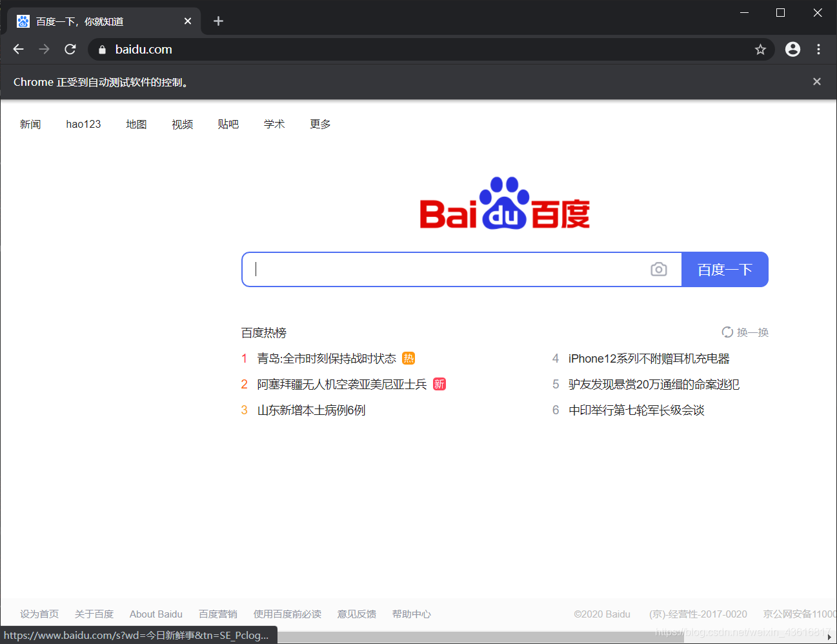This screenshot has height=644, width=837.
Task: Dismiss the automated test software infobar
Action: [817, 81]
